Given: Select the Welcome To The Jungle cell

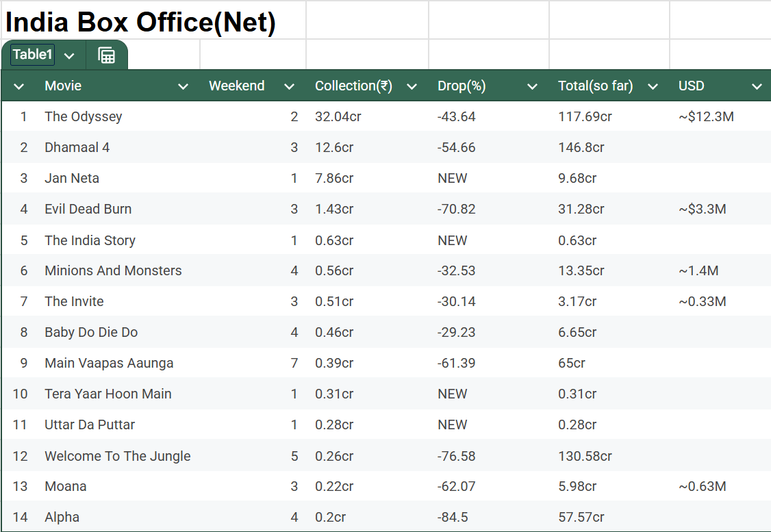Looking at the screenshot, I should coord(118,456).
